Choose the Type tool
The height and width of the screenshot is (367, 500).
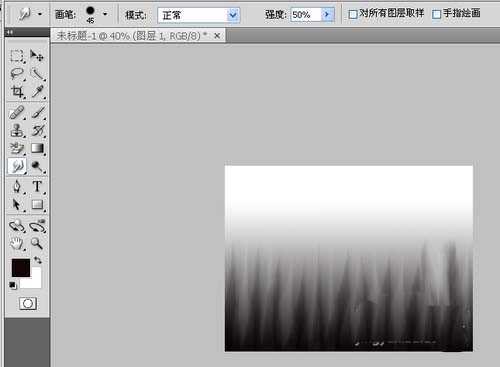(x=37, y=186)
